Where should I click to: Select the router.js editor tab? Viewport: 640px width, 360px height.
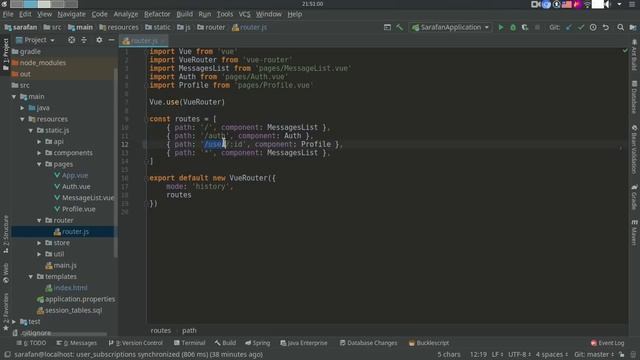pos(143,40)
